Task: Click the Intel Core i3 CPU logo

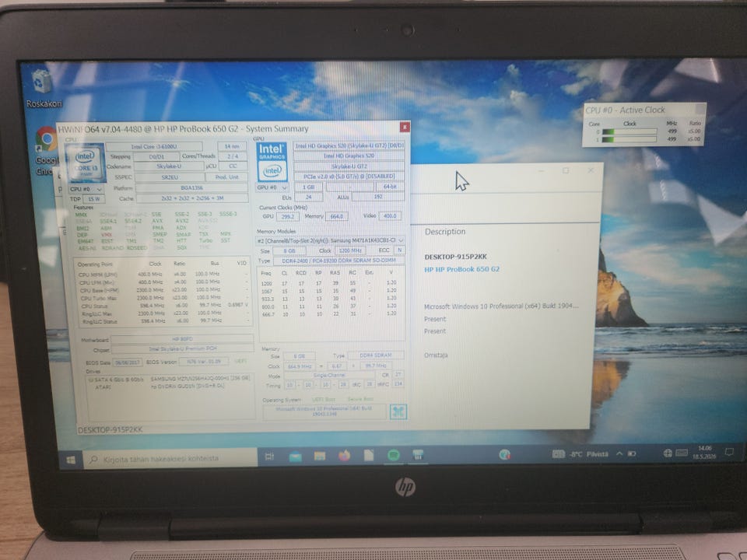Action: [x=86, y=163]
